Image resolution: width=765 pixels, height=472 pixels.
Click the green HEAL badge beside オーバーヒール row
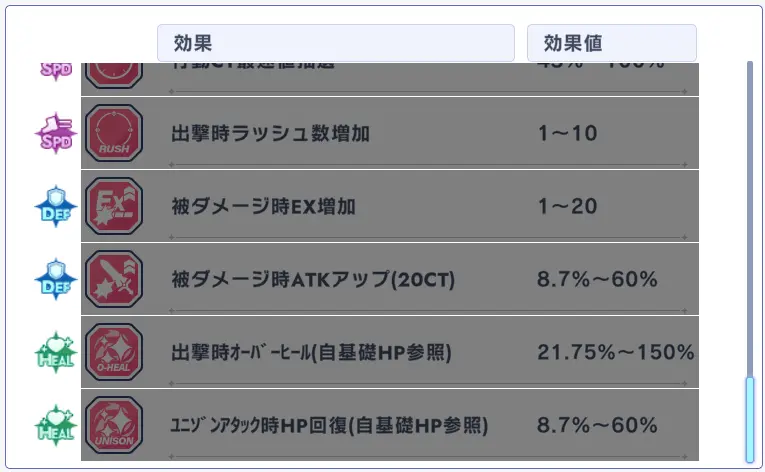click(56, 352)
